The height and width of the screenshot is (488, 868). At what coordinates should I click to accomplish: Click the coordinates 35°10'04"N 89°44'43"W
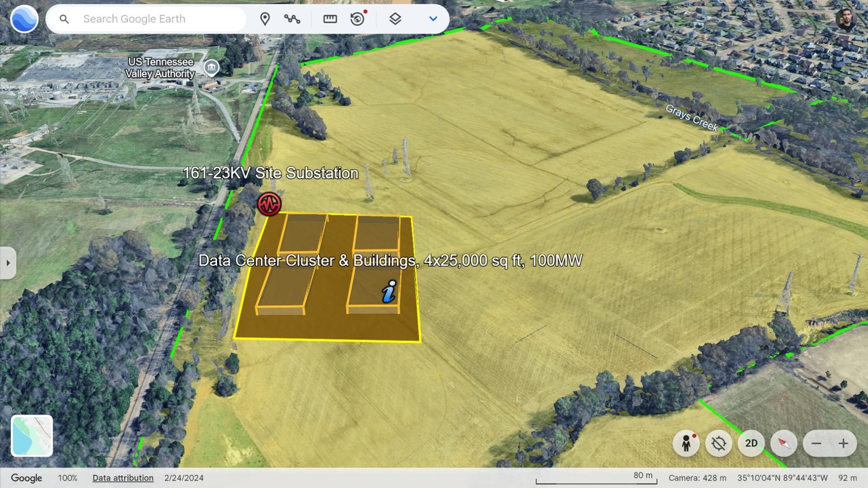(782, 478)
